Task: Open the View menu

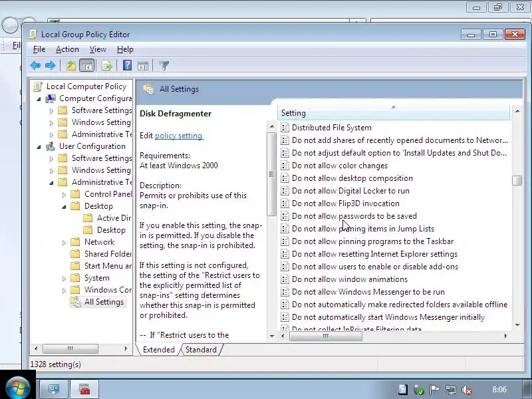Action: point(98,49)
